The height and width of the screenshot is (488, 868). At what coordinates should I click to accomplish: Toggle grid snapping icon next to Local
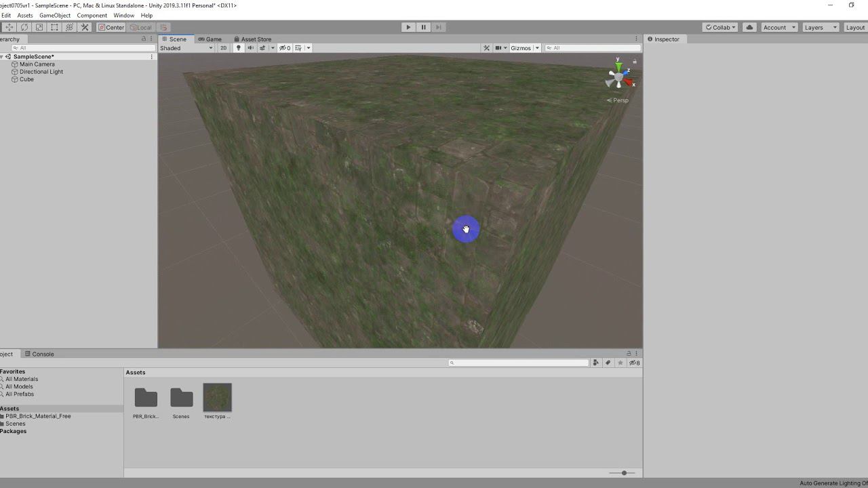[163, 27]
